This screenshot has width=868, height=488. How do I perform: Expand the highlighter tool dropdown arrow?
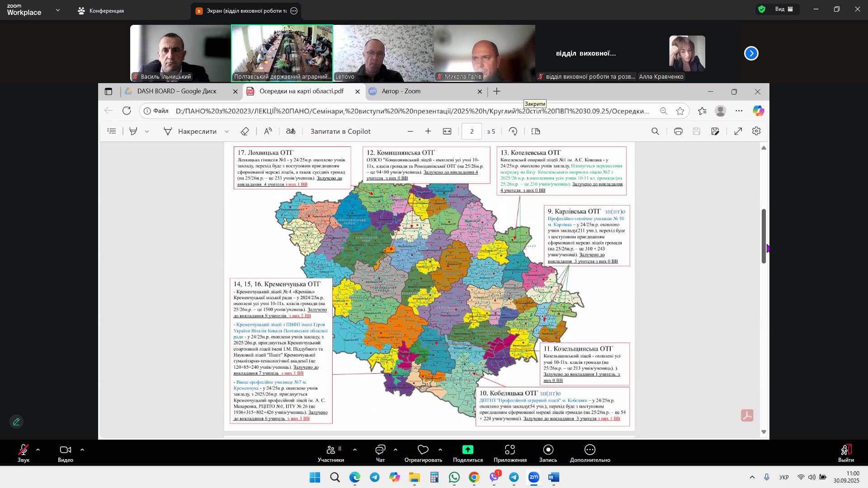147,131
